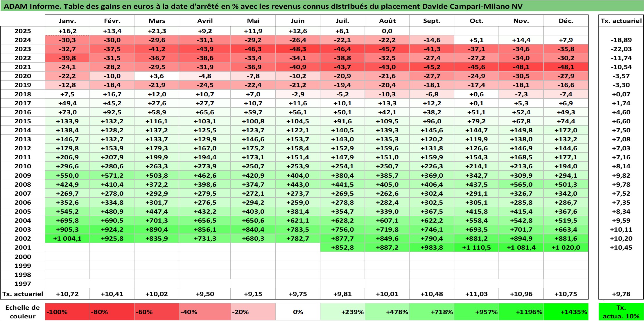Screen dimensions: 644x321
Task: Select the +1 004,1 cell
Action: coord(67,239)
